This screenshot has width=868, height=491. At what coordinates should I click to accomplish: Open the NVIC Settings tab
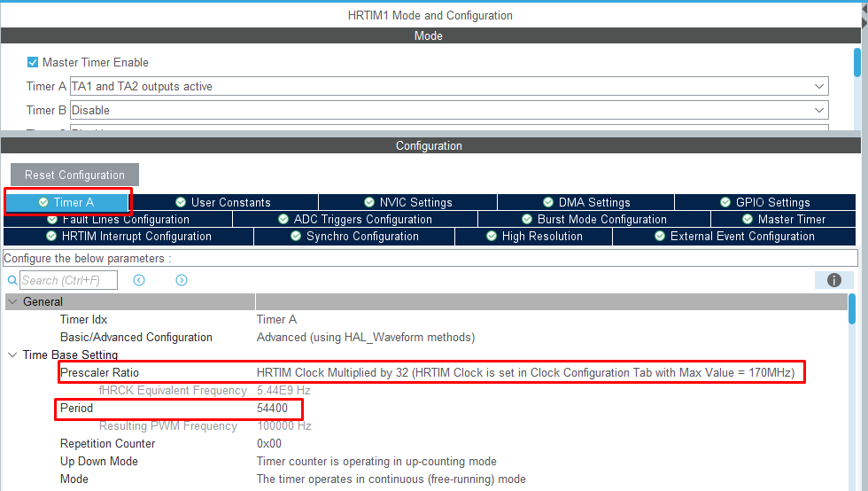pyautogui.click(x=408, y=202)
